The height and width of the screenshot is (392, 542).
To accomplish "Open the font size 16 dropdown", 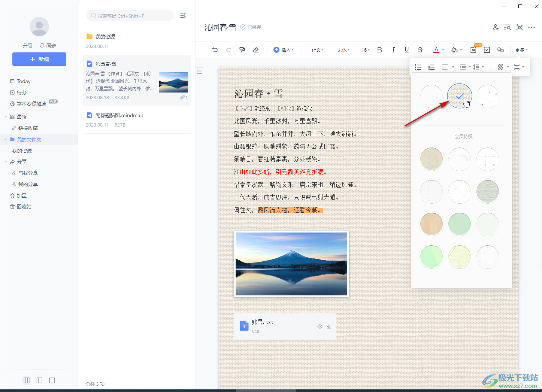I will (366, 50).
